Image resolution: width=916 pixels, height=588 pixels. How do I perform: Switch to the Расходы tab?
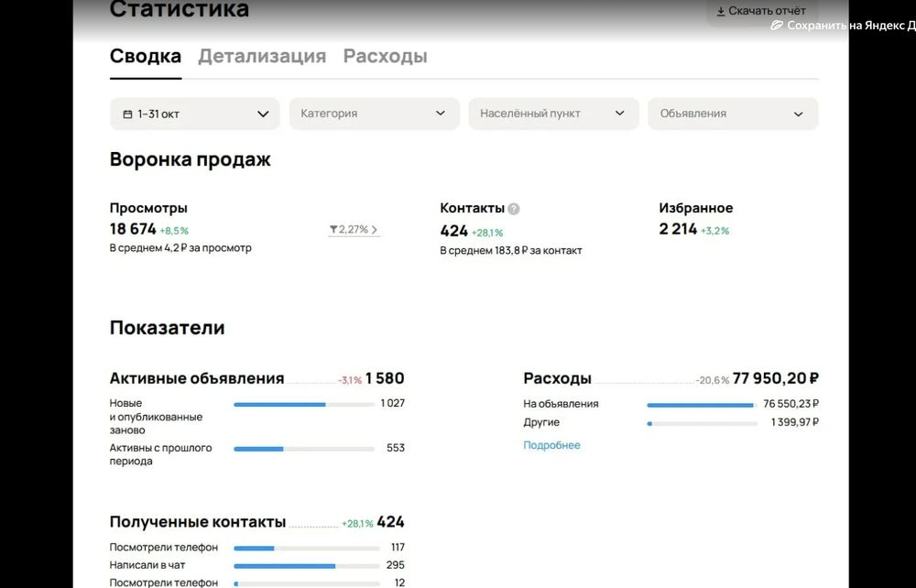(x=385, y=56)
